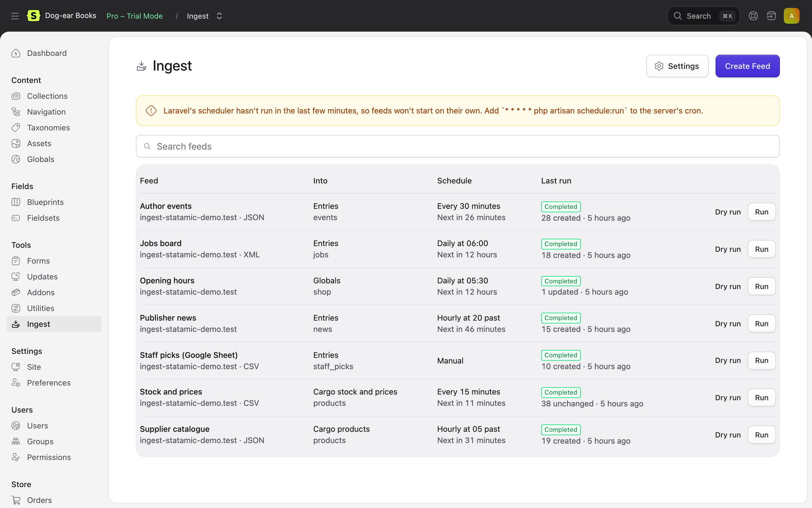Click the Updates sidebar icon
The width and height of the screenshot is (812, 508).
tap(16, 277)
